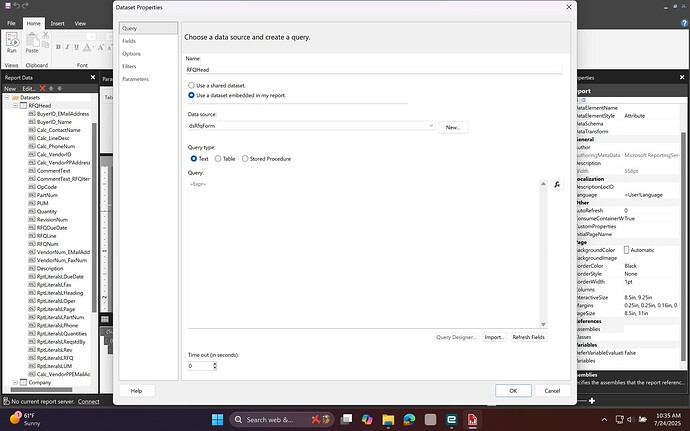Select Table query type

tap(218, 158)
